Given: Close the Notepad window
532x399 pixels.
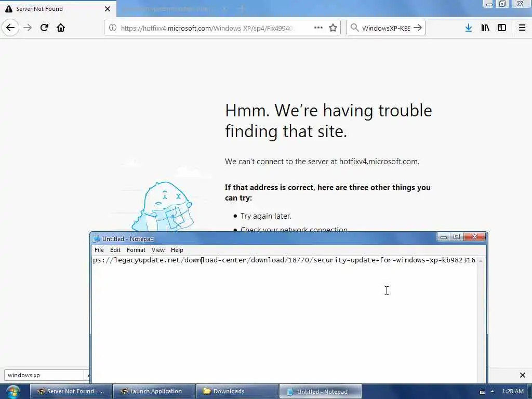Looking at the screenshot, I should point(475,237).
